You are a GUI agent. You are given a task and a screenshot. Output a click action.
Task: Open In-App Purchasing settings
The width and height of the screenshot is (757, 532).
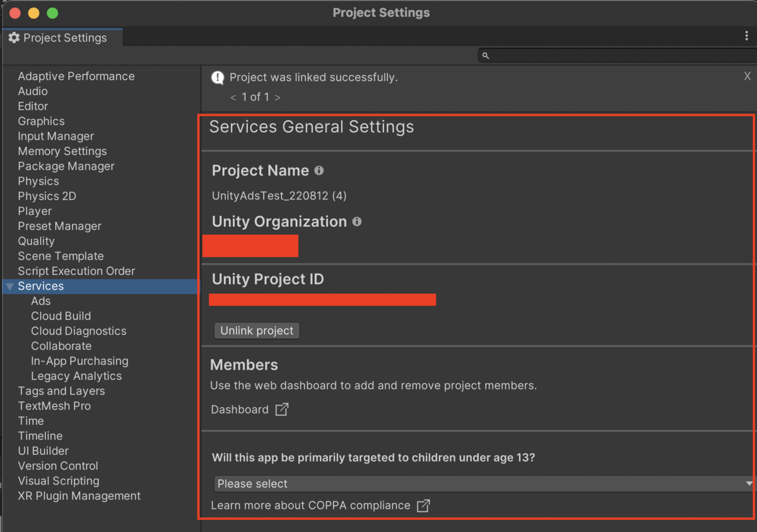(79, 361)
